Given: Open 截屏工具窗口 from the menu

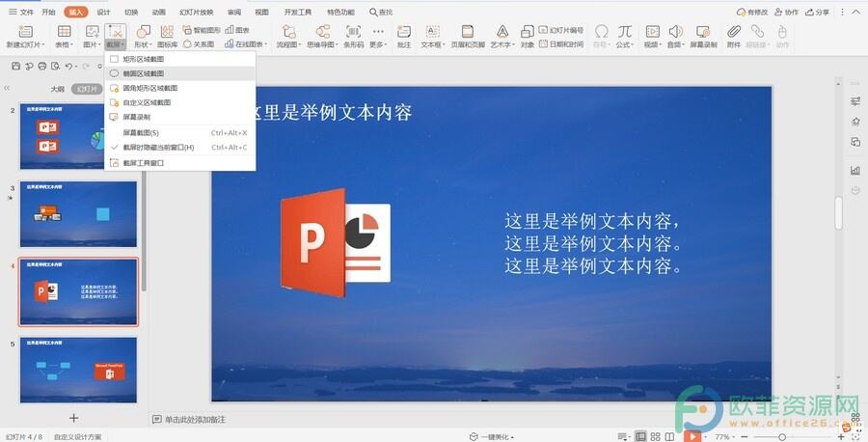Looking at the screenshot, I should (x=178, y=163).
